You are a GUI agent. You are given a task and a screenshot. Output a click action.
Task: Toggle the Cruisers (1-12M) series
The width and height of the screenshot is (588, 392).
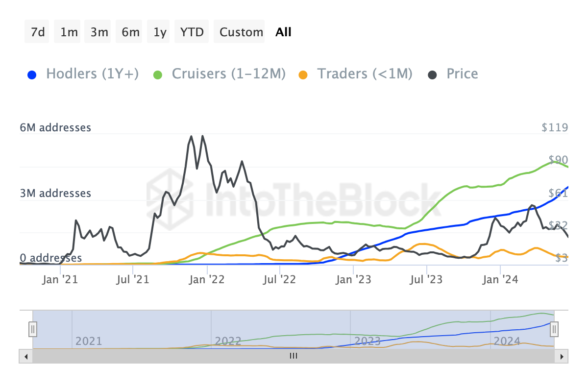[228, 74]
